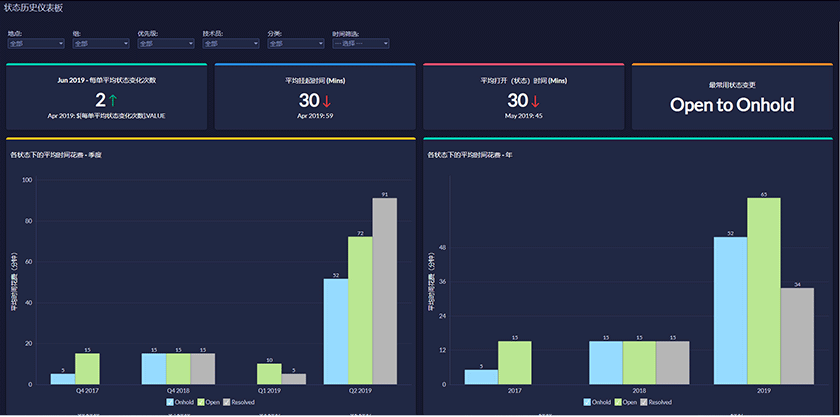Toggle Open legend checkbox in quarterly chart
The image size is (840, 417).
201,402
